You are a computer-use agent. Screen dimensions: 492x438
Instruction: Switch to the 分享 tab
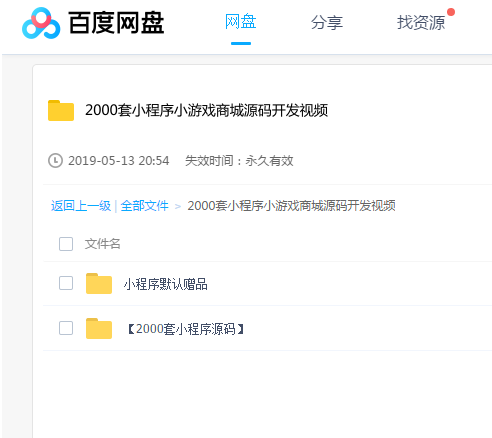tap(327, 22)
